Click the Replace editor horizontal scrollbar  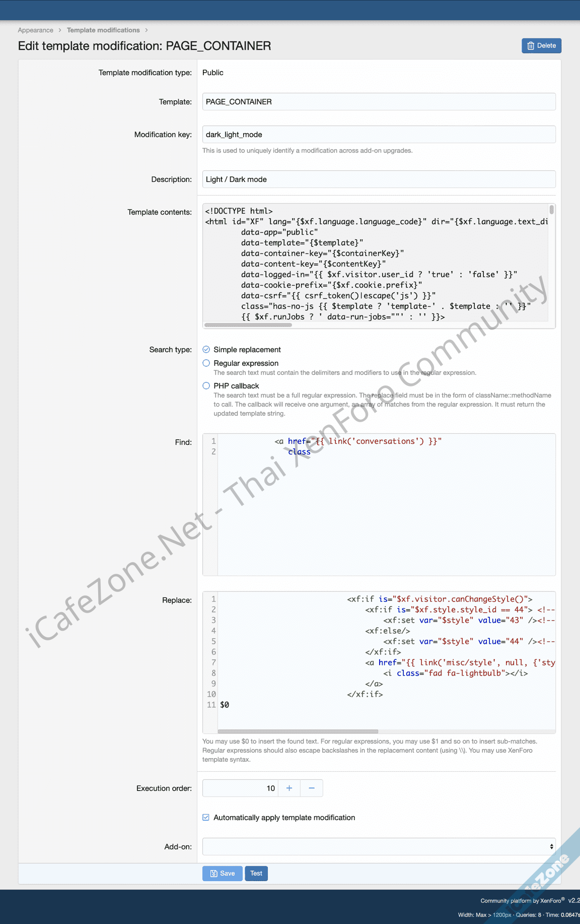click(298, 731)
